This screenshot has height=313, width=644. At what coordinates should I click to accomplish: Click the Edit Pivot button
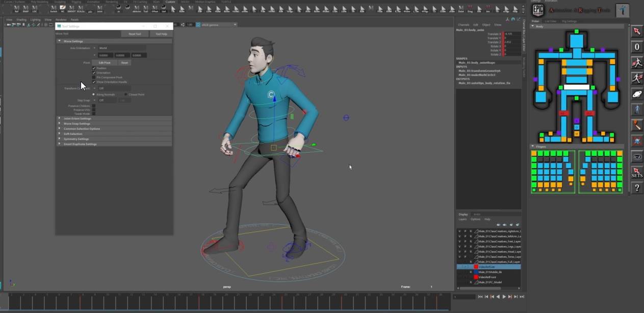pos(105,63)
